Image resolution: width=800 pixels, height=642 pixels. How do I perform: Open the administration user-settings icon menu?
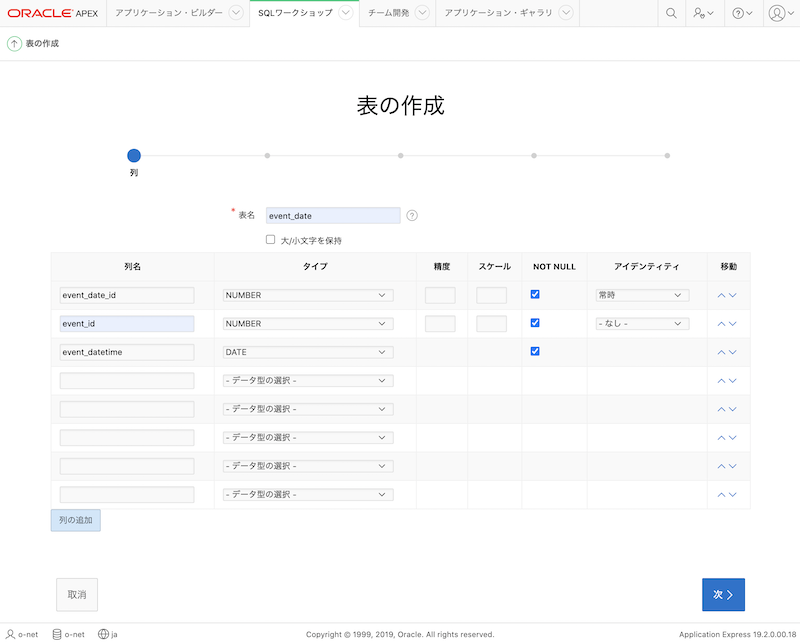(x=703, y=13)
